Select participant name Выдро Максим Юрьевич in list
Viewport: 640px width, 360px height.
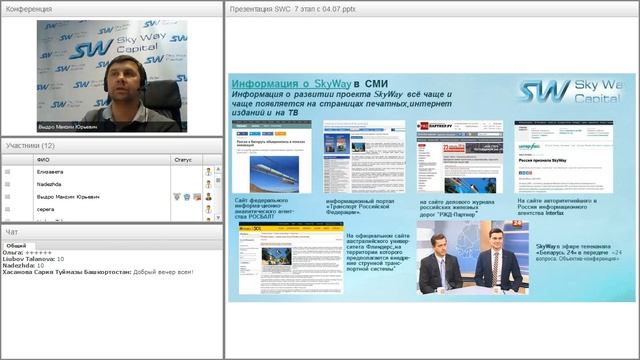click(x=68, y=197)
